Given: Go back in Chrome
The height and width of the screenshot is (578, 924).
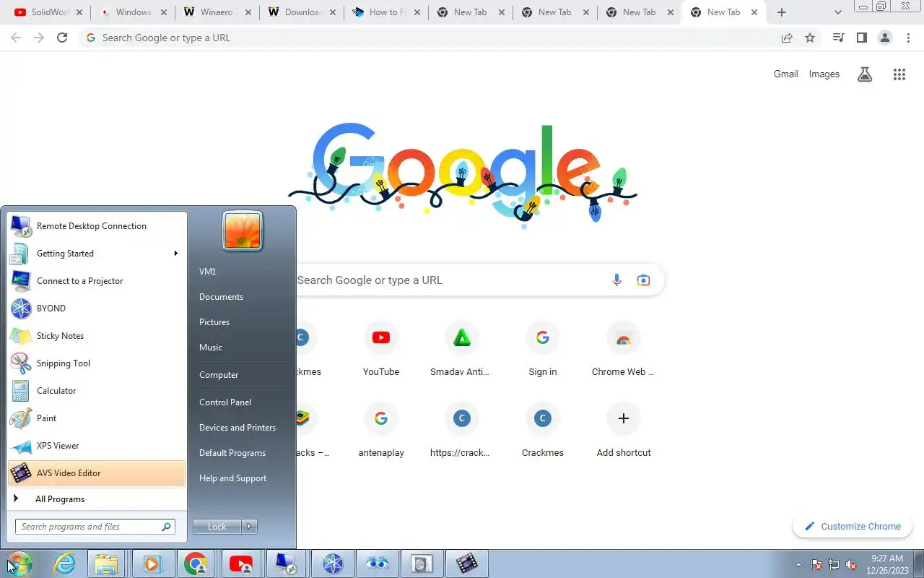Looking at the screenshot, I should point(16,38).
